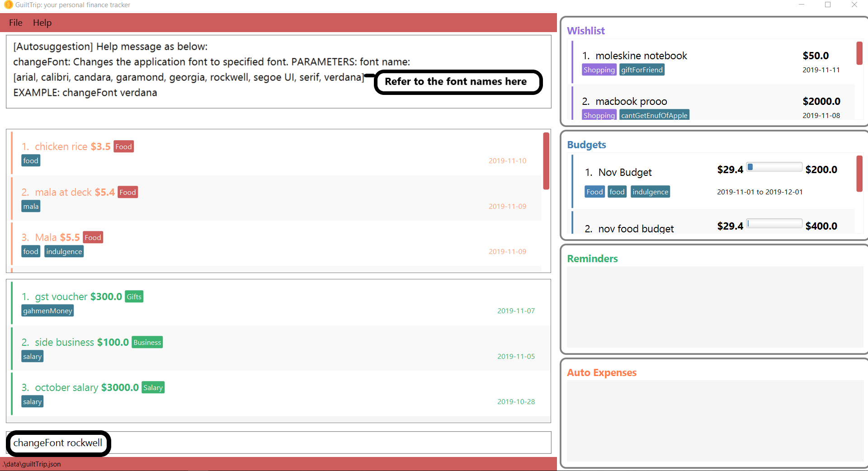868x471 pixels.
Task: Select the Mala $5.5 expense entry
Action: tap(276, 244)
